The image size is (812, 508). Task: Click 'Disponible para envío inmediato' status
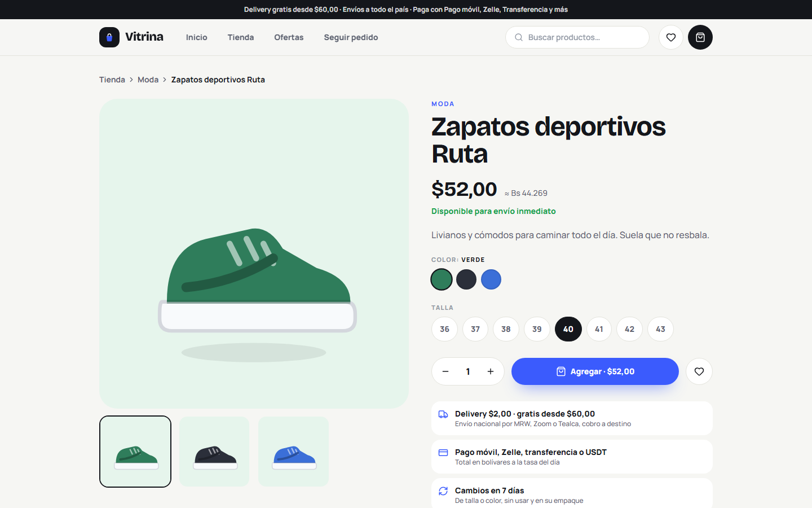(493, 211)
